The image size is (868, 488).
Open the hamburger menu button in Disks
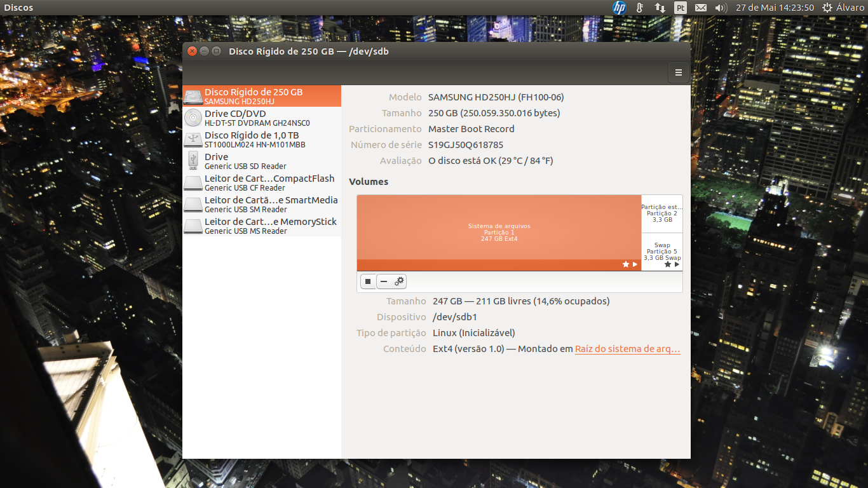pyautogui.click(x=678, y=72)
